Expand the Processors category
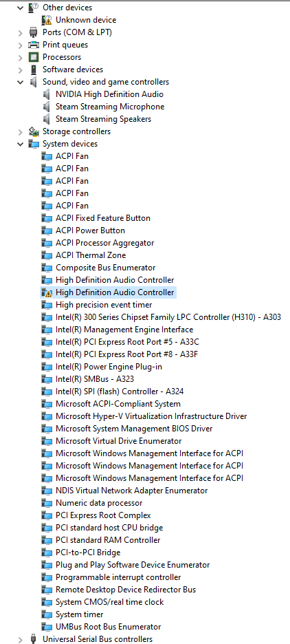This screenshot has width=290, height=644. pyautogui.click(x=20, y=57)
